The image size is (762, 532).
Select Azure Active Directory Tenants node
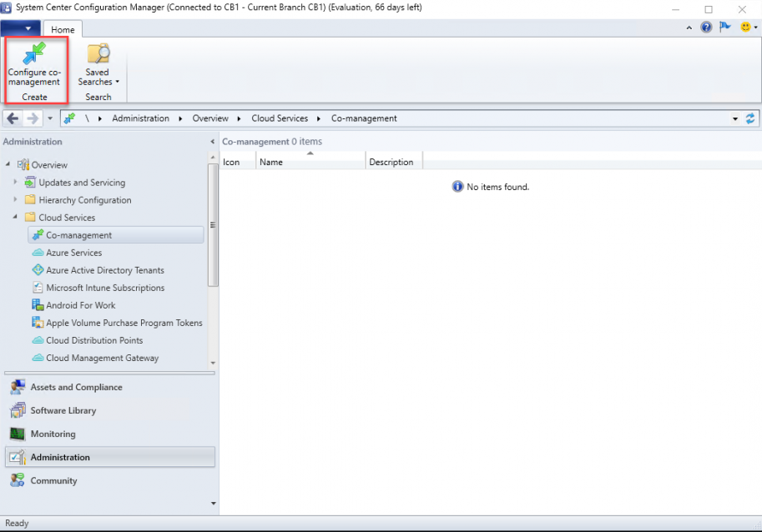(103, 269)
